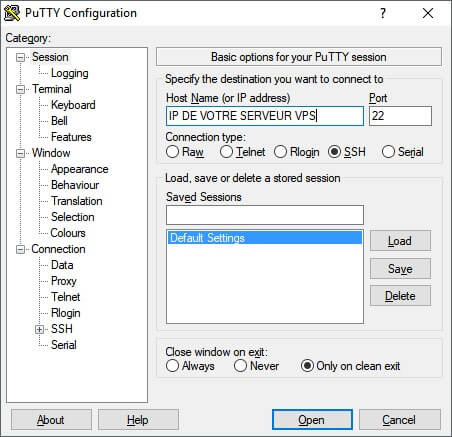Select Default Settings in sessions list

[265, 238]
